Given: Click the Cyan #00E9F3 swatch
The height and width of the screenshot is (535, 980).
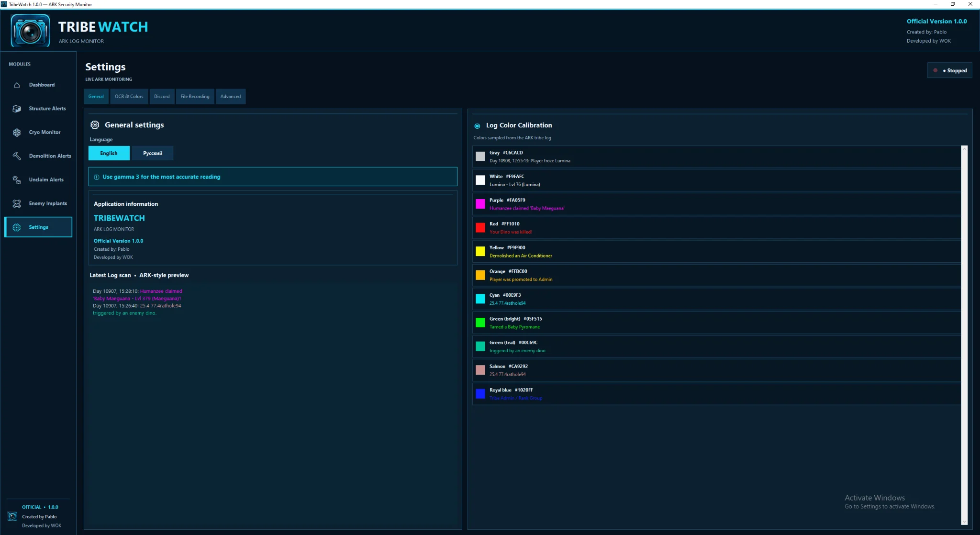Looking at the screenshot, I should click(x=480, y=299).
